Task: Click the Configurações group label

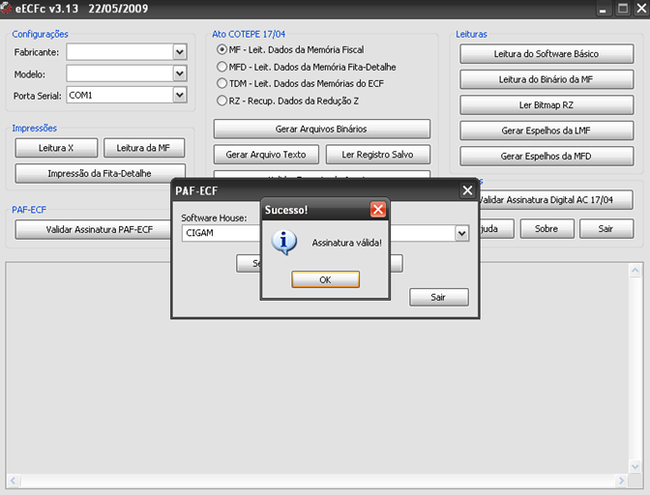Action: pos(40,34)
